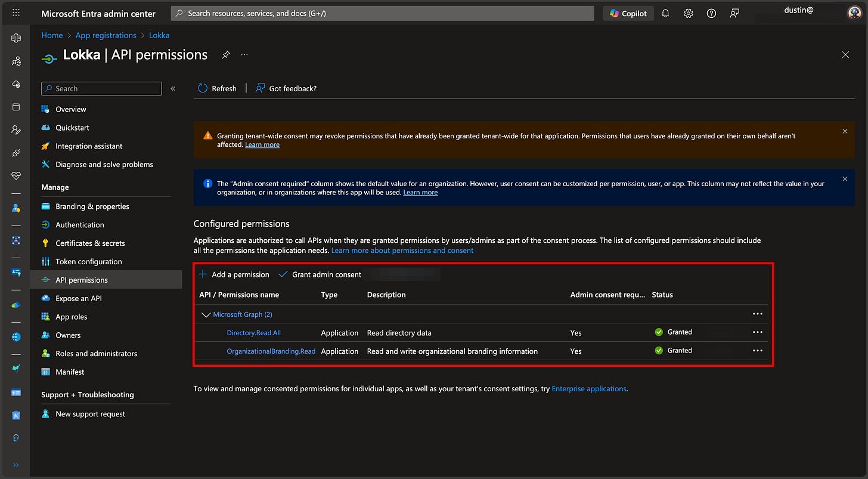The width and height of the screenshot is (868, 479).
Task: Click the Status column header
Action: (x=662, y=295)
